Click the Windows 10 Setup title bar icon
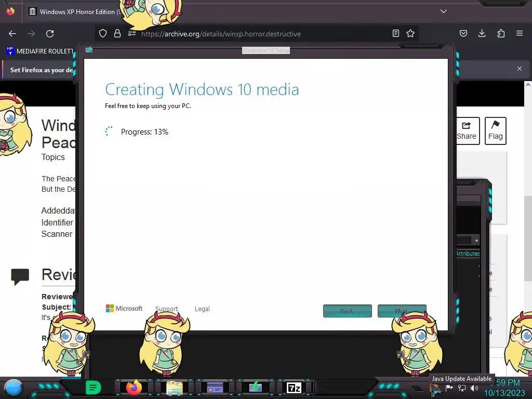532x399 pixels. coord(89,49)
